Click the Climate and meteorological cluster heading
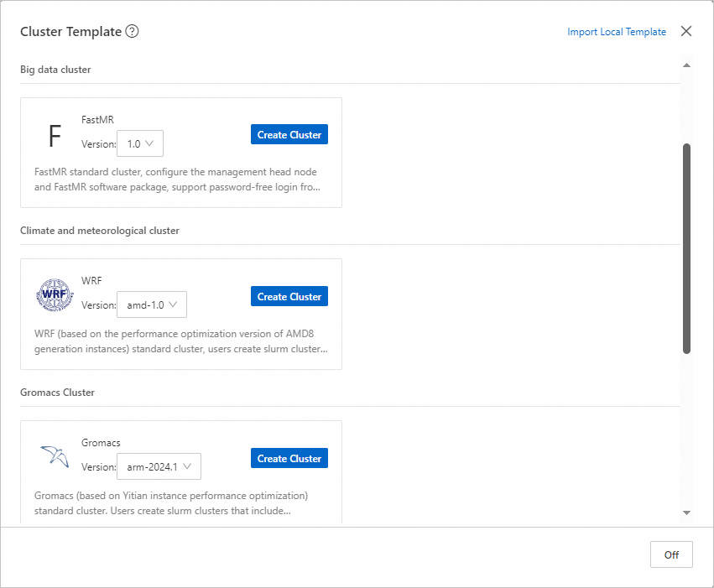This screenshot has height=588, width=714. [100, 231]
